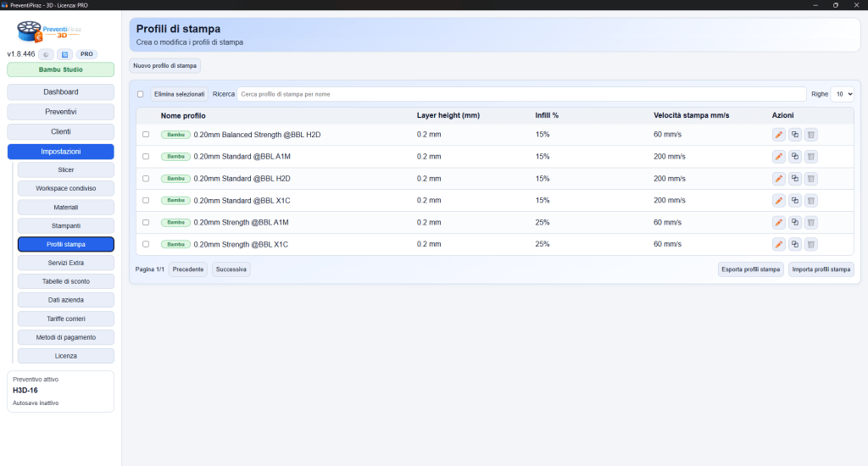Toggle the select-all checkbox beside Elimina selezionati

141,94
